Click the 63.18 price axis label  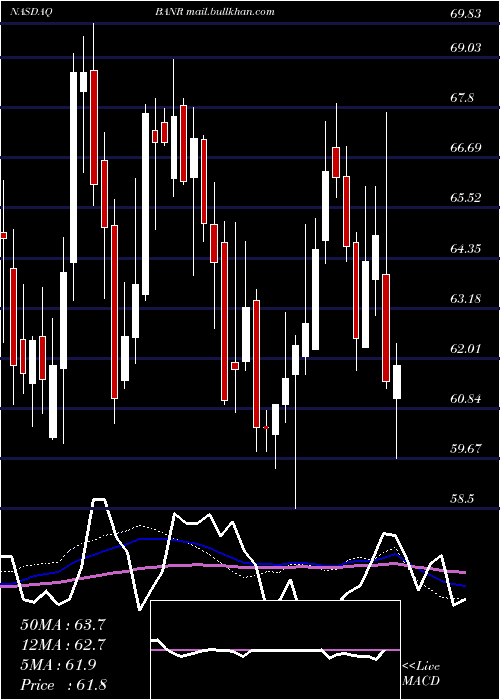tap(466, 298)
